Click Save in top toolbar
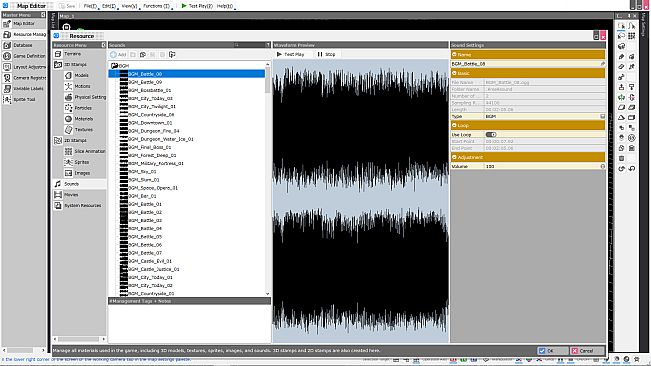Viewport: 651px width, 366px height. click(x=67, y=6)
